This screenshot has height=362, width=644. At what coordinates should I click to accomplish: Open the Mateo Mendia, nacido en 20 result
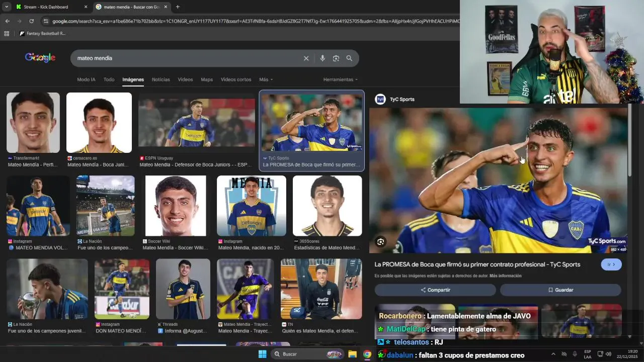click(x=252, y=206)
